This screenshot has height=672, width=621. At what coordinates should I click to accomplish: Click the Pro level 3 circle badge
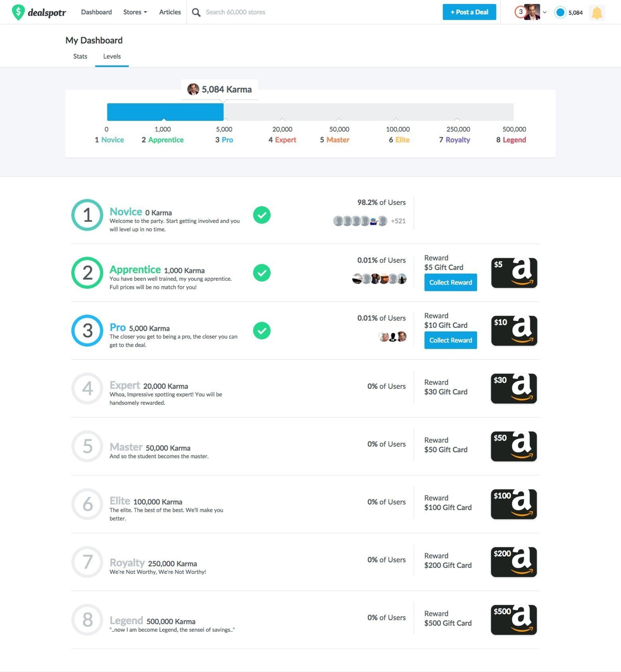pos(87,331)
